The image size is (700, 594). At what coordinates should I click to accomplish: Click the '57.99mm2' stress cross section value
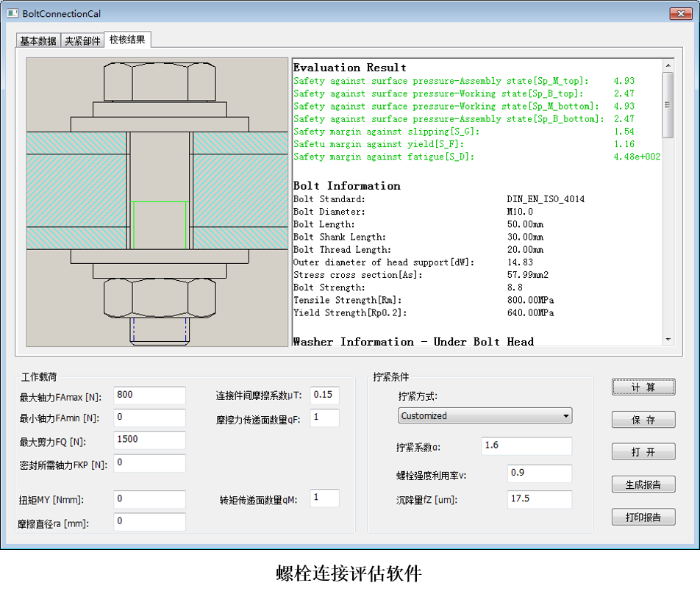point(528,275)
